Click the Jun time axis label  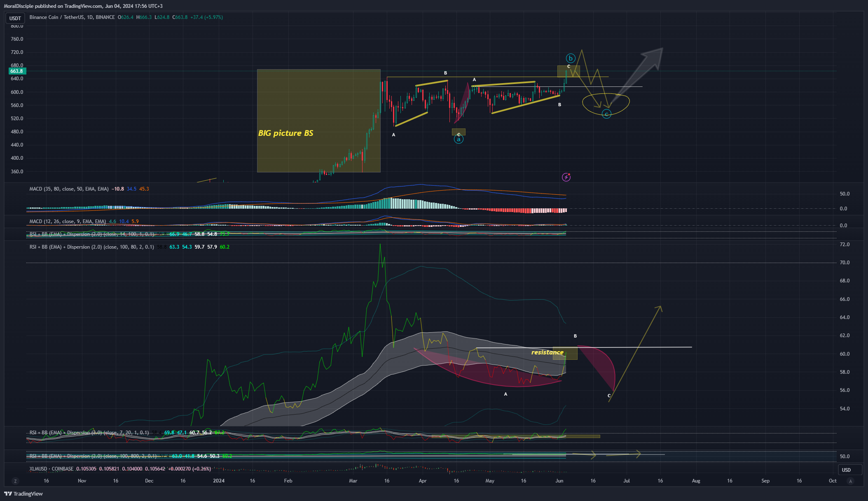pos(559,481)
